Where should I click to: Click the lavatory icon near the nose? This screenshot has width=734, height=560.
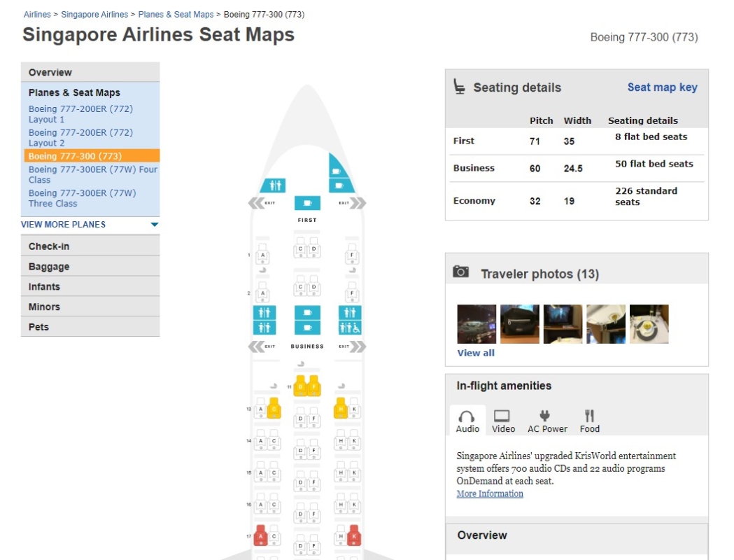[272, 185]
